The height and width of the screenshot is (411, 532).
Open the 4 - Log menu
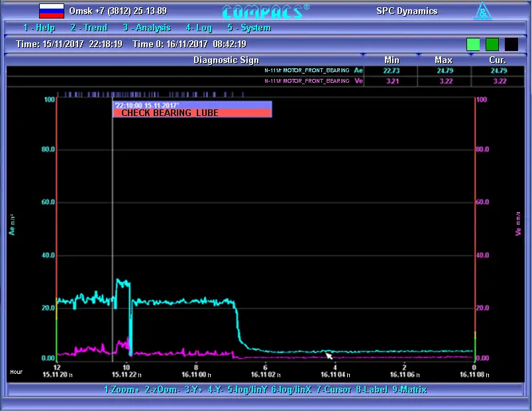[199, 28]
